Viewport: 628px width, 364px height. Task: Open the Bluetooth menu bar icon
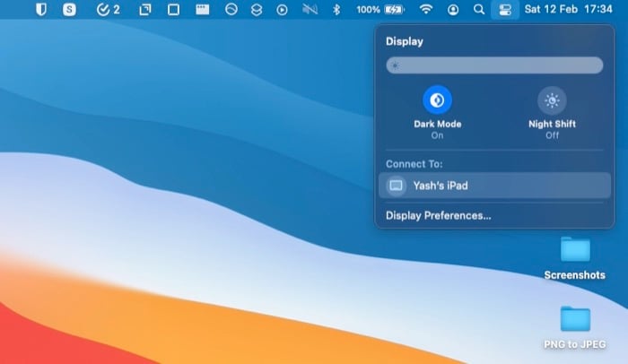coord(336,9)
